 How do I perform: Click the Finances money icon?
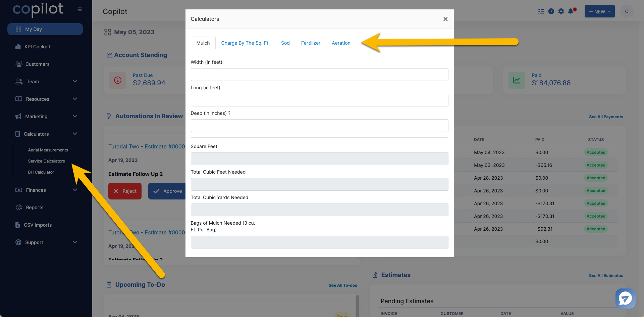coord(19,190)
